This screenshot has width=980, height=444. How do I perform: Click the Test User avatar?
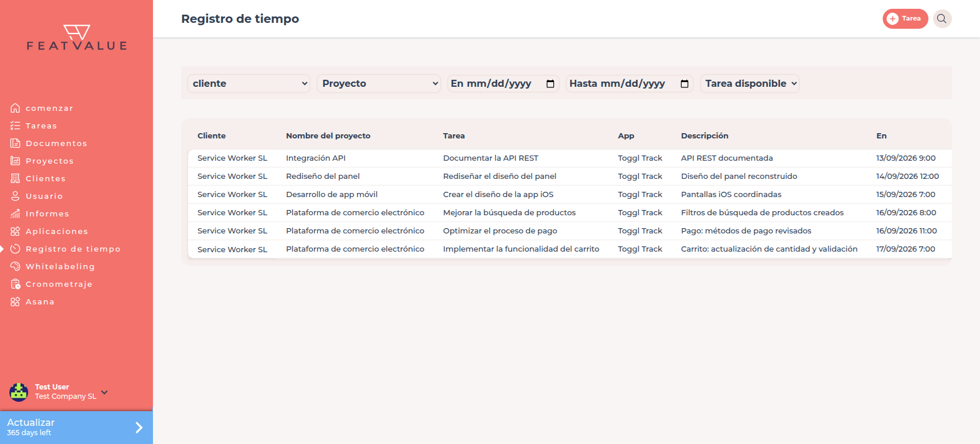19,392
